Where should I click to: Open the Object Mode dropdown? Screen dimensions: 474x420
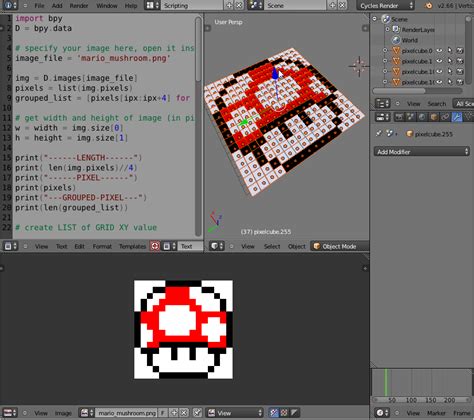(x=339, y=246)
